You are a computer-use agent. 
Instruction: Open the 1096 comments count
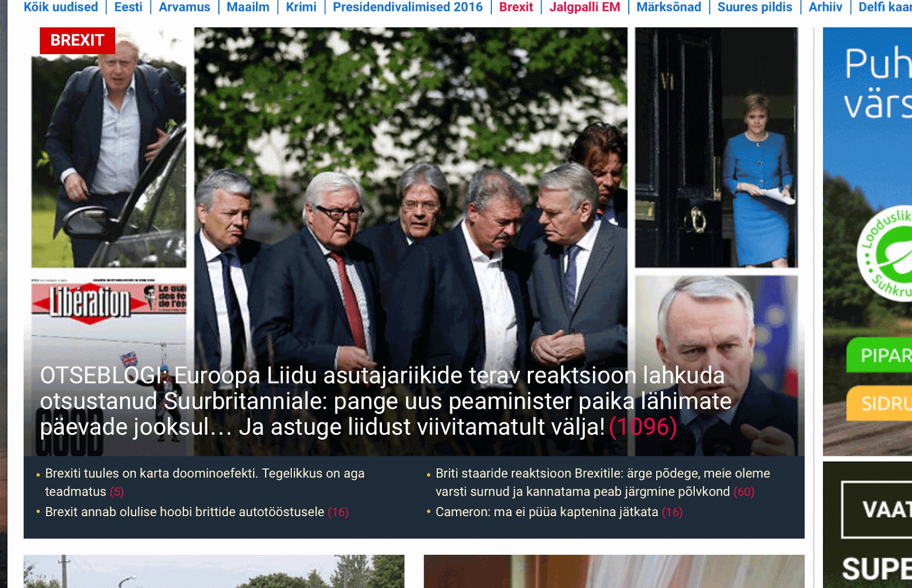[643, 427]
